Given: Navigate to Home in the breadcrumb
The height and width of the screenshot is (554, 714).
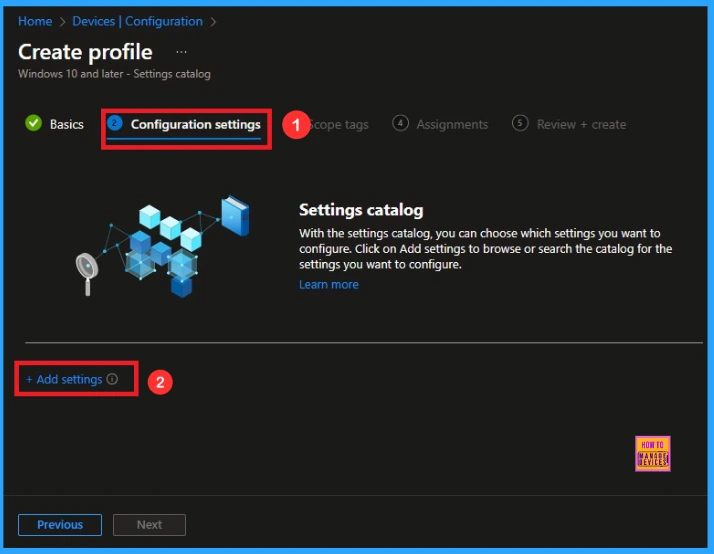Looking at the screenshot, I should click(x=35, y=21).
